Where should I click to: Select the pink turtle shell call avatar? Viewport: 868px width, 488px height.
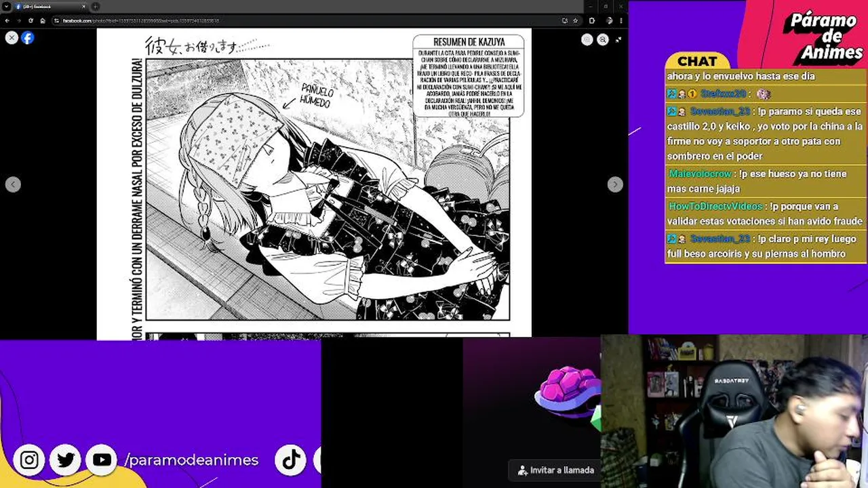[568, 391]
